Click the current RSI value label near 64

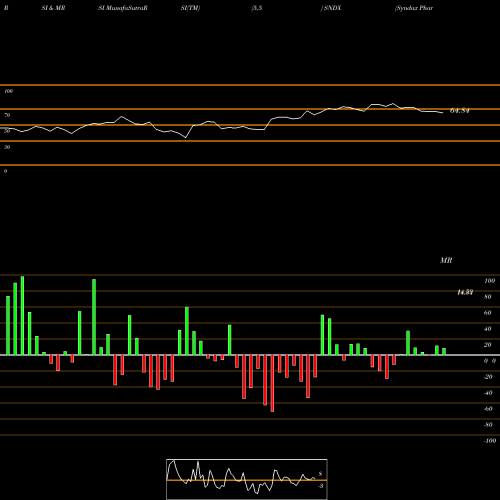[460, 111]
